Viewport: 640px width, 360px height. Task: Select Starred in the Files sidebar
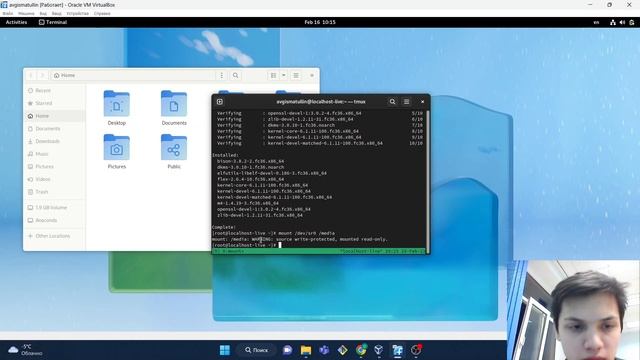pos(55,103)
